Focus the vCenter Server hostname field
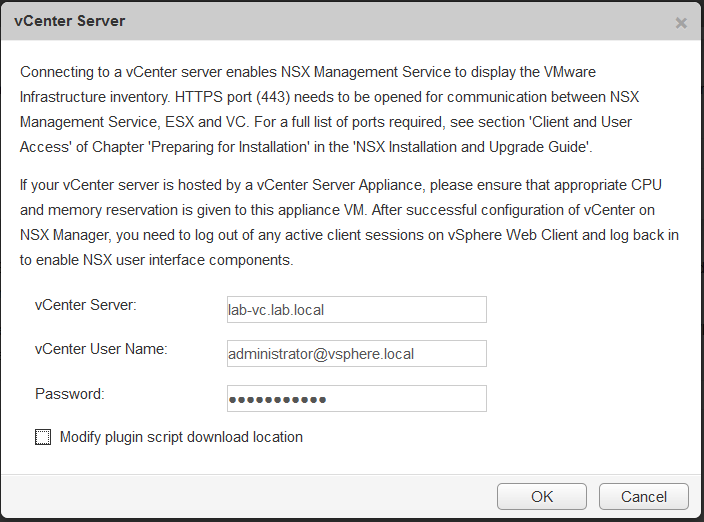This screenshot has height=522, width=704. point(356,309)
